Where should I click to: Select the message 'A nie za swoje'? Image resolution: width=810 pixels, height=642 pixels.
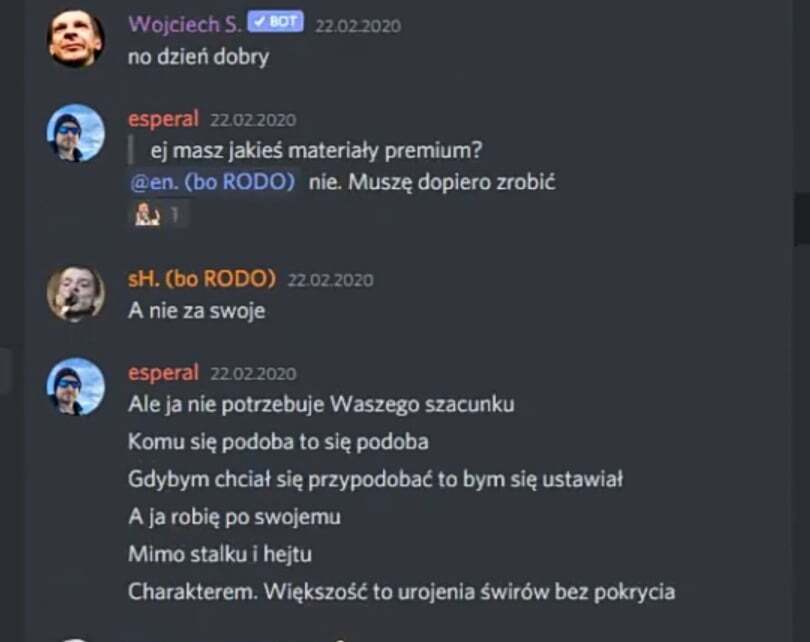point(197,311)
